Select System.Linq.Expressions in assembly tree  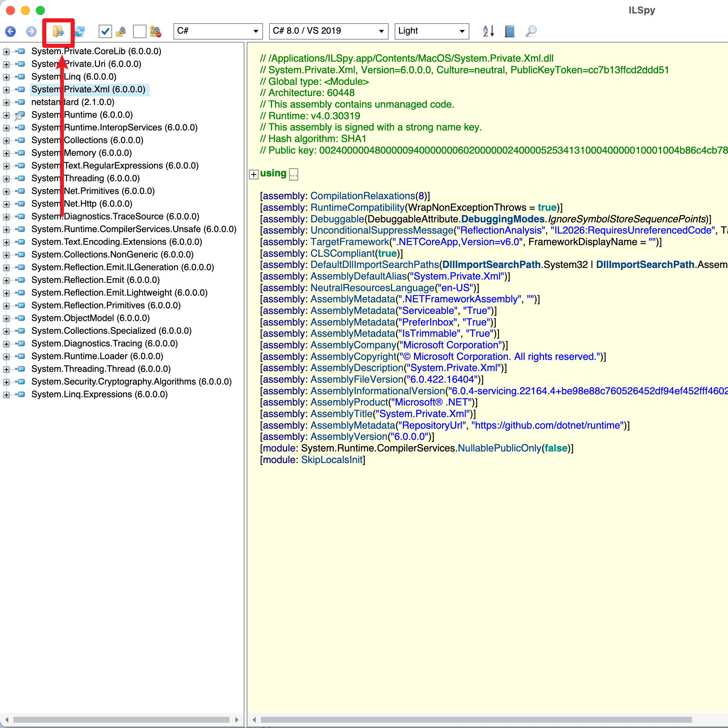click(99, 394)
